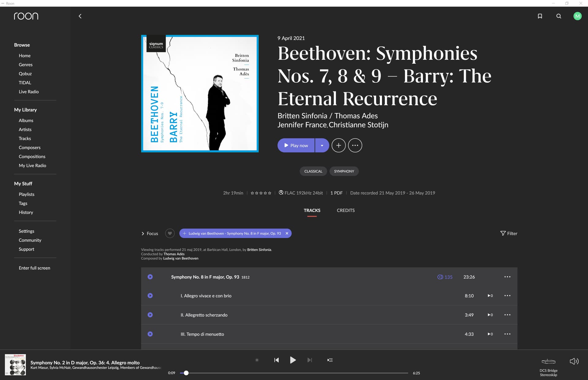Toggle favorites heart filter
The width and height of the screenshot is (588, 380).
click(170, 233)
